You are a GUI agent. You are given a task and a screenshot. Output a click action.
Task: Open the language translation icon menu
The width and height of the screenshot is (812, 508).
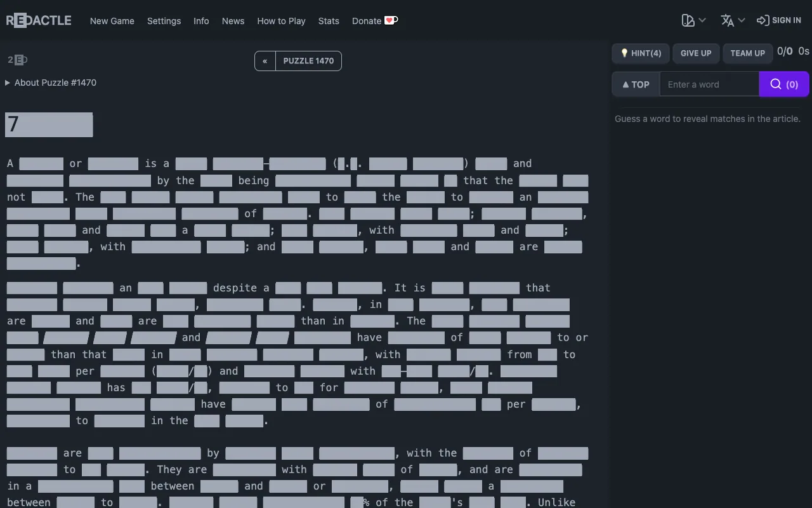click(x=733, y=20)
